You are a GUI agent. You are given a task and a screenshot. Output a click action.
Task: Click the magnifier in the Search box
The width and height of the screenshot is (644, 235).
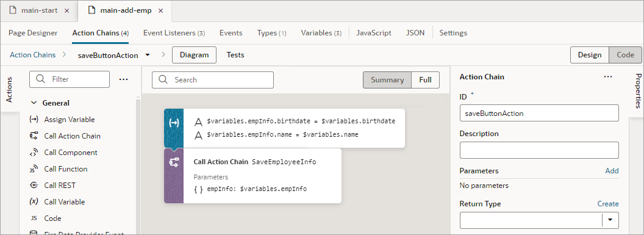click(x=163, y=80)
